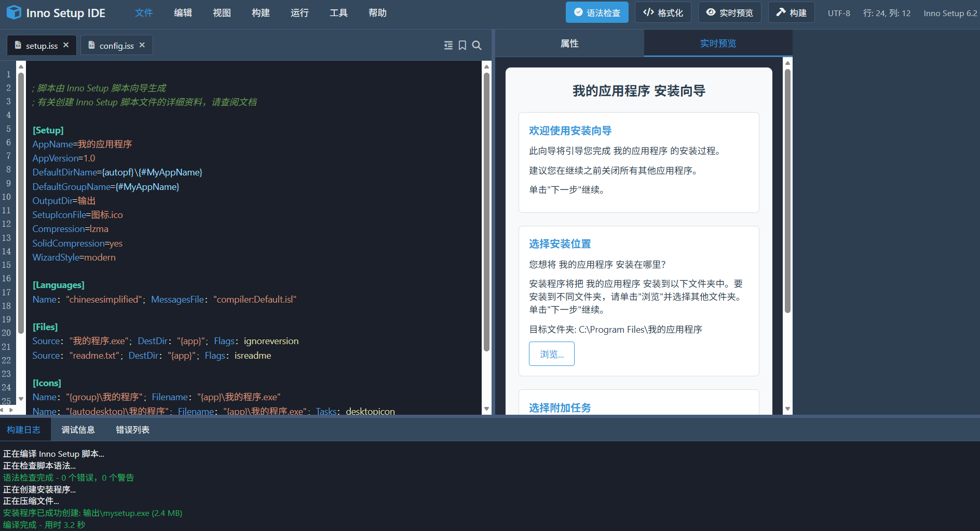Open search with the magnifier icon

point(477,46)
